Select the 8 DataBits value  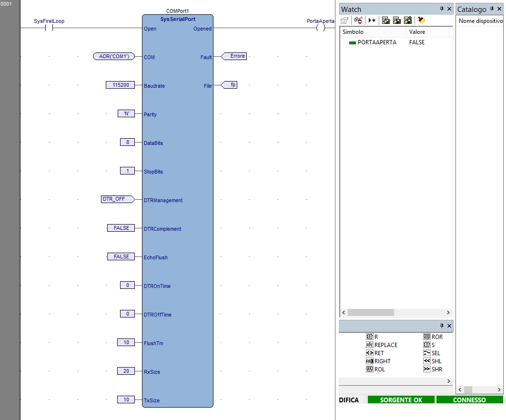point(128,142)
